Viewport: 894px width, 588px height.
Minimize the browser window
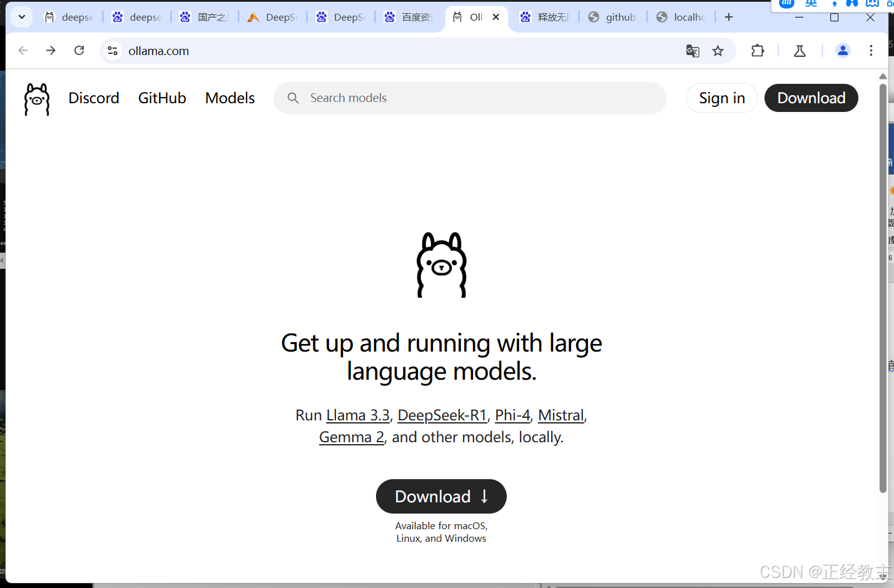[x=799, y=17]
